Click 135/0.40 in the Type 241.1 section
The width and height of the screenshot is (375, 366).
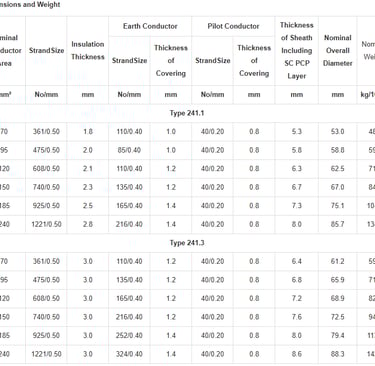pyautogui.click(x=129, y=187)
